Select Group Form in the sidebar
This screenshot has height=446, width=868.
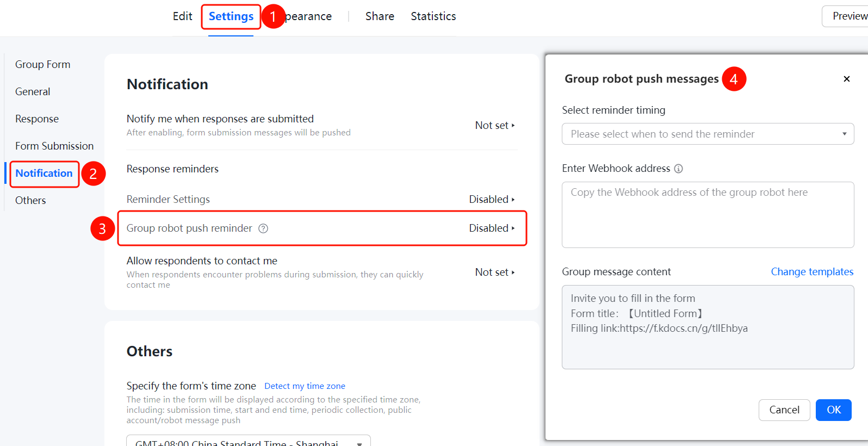(x=42, y=64)
